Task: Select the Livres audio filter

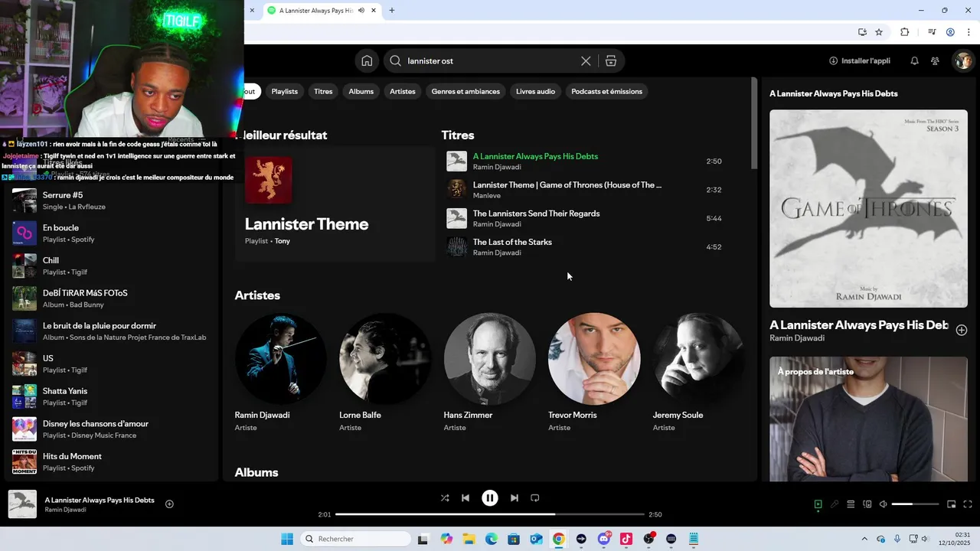Action: 535,91
